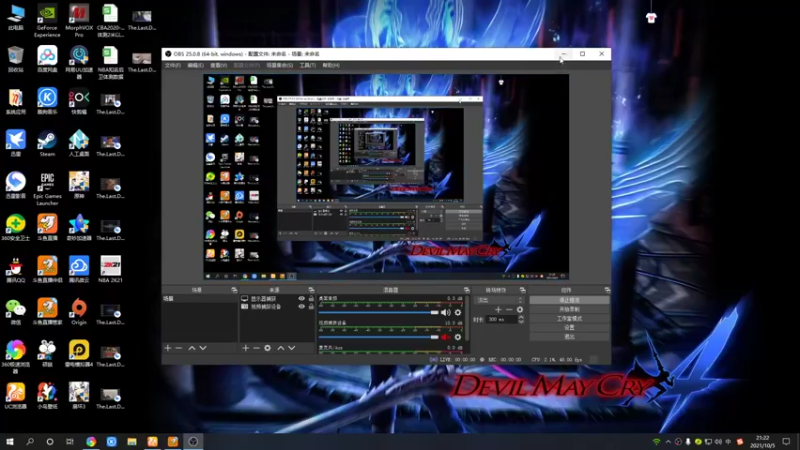Undock the Controls panel using its float icon

click(x=607, y=290)
